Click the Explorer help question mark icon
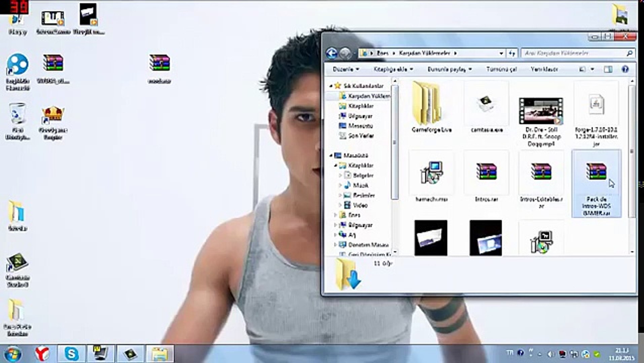 click(x=625, y=69)
